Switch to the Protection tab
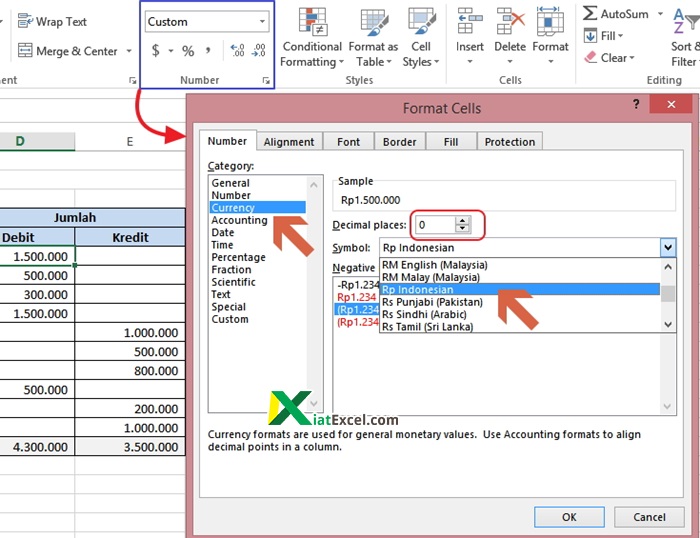This screenshot has width=700, height=538. tap(510, 142)
